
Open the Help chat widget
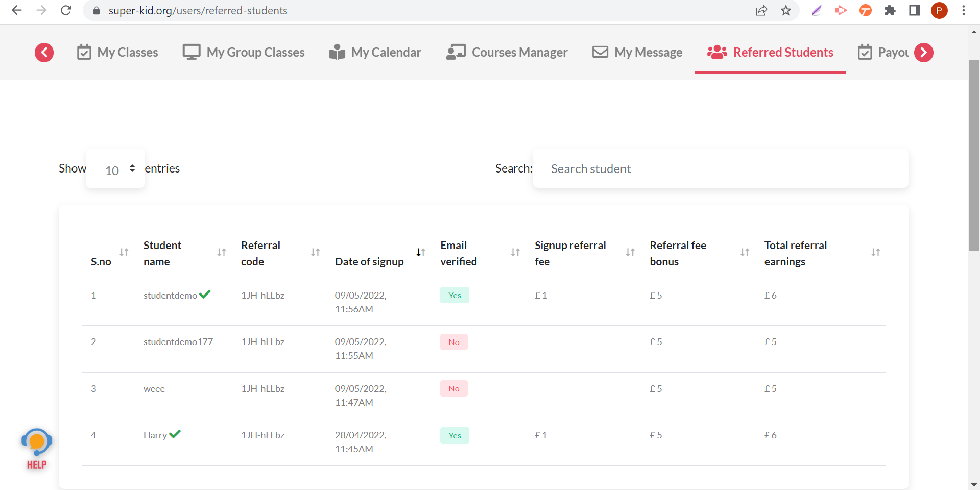tap(37, 449)
